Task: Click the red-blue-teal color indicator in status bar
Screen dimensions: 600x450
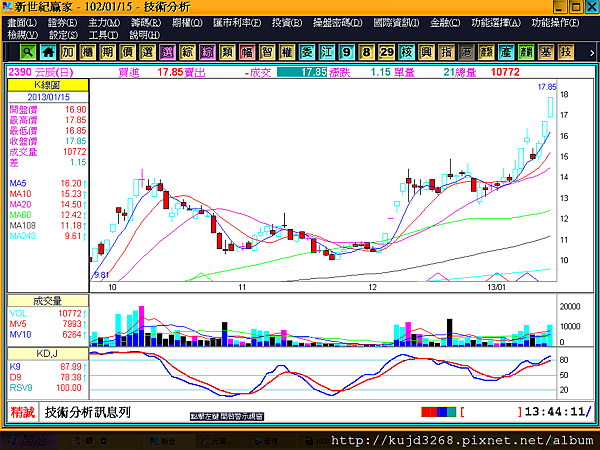Action: [439, 412]
